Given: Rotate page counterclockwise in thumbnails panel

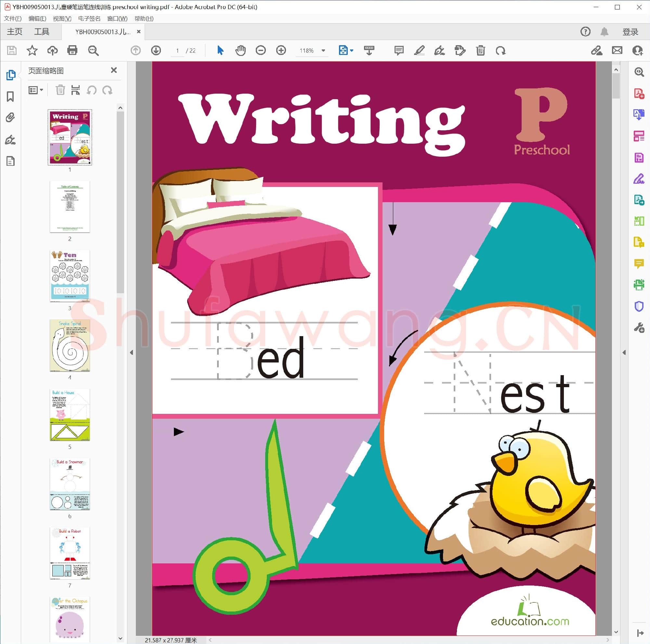Looking at the screenshot, I should tap(92, 90).
